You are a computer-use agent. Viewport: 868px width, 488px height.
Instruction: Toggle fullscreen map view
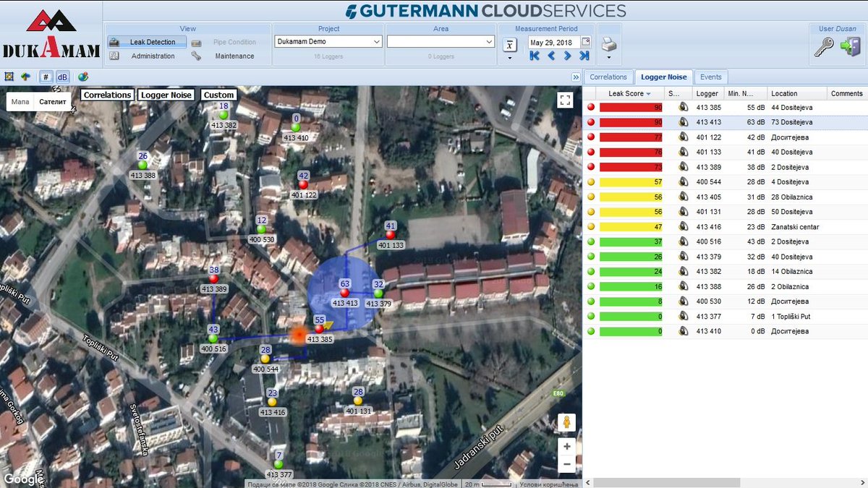(566, 100)
